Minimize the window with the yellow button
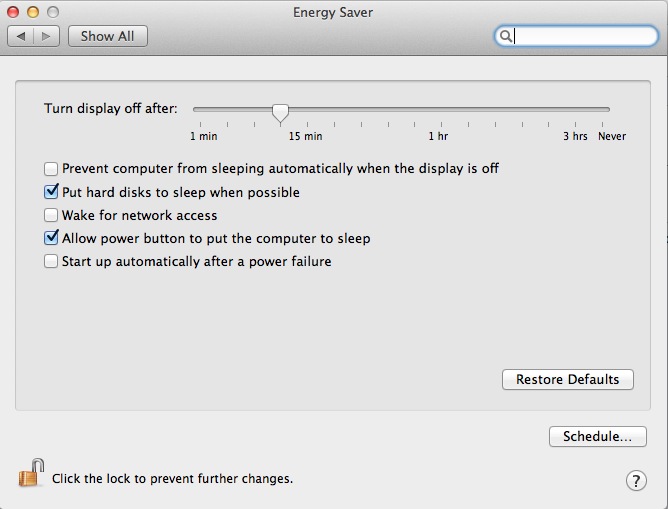The width and height of the screenshot is (668, 509). click(x=33, y=12)
